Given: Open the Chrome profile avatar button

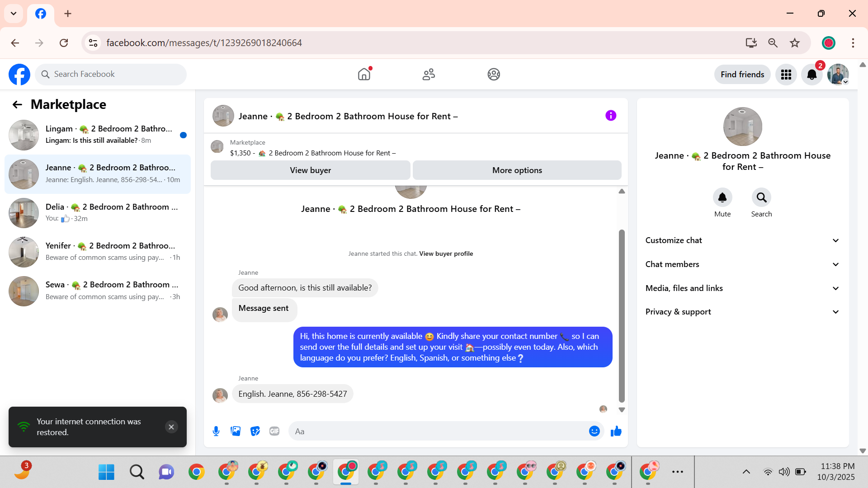Looking at the screenshot, I should [x=829, y=43].
